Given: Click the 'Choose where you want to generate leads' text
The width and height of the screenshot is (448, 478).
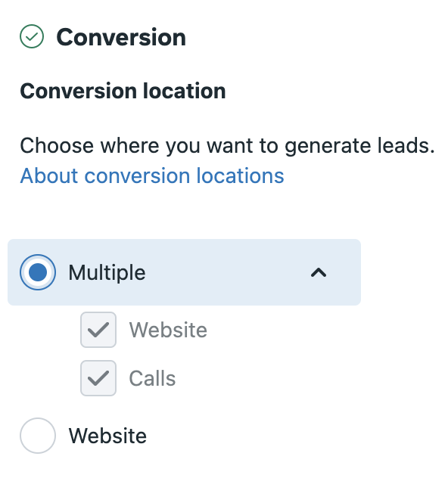Looking at the screenshot, I should [x=227, y=146].
